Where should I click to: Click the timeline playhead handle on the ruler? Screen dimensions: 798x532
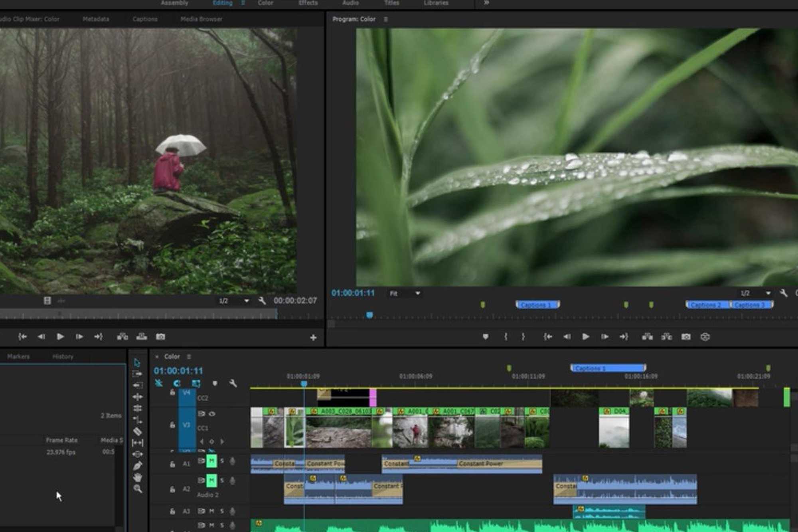304,384
